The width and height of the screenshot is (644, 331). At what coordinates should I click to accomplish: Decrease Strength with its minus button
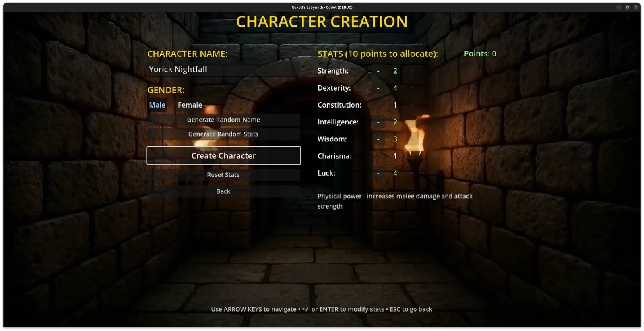pyautogui.click(x=378, y=71)
